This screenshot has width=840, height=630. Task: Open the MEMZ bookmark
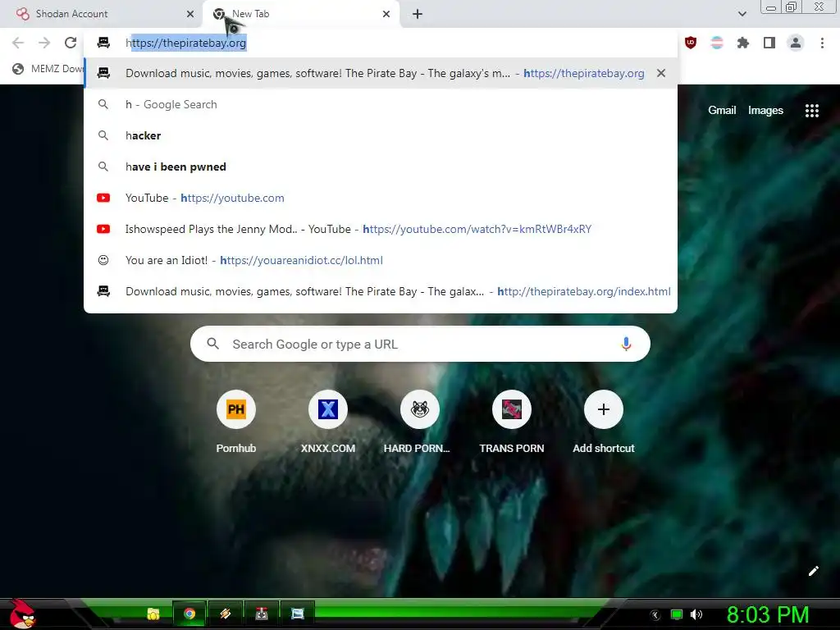48,69
